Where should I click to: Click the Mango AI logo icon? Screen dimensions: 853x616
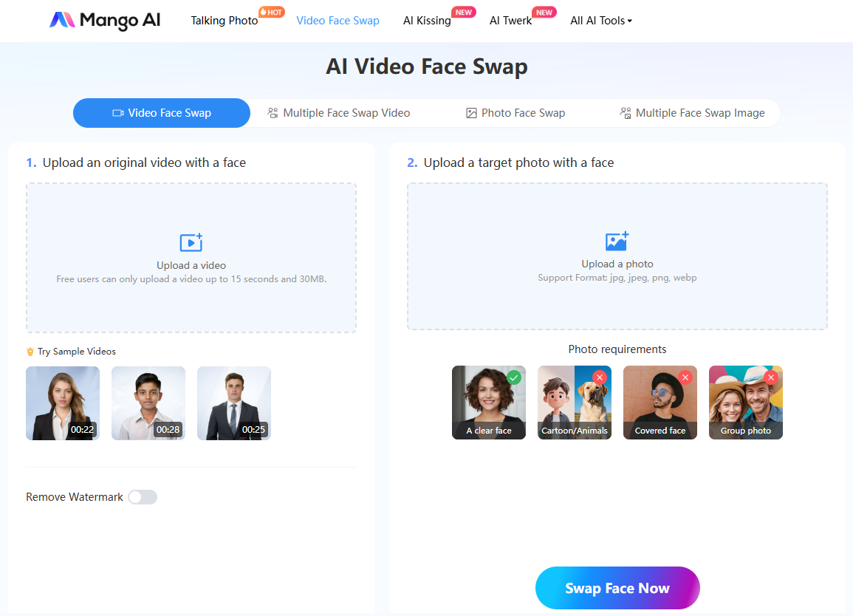pos(62,20)
